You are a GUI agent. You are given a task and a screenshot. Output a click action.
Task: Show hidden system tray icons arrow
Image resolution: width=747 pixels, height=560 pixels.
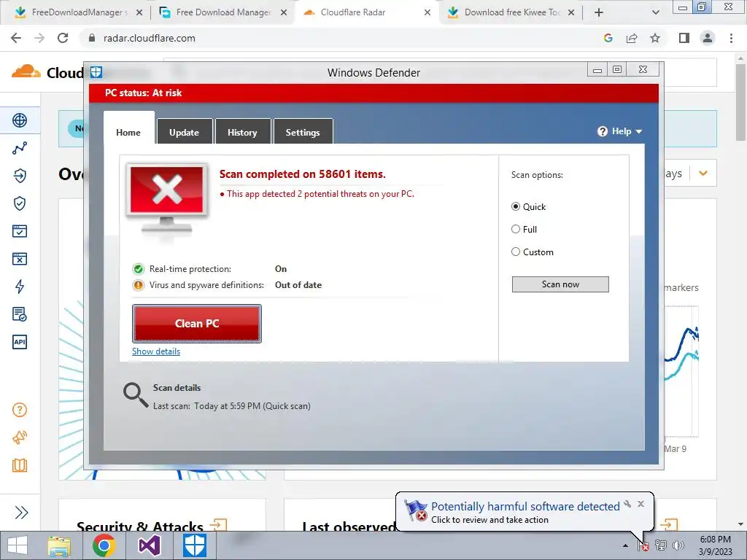pyautogui.click(x=625, y=545)
